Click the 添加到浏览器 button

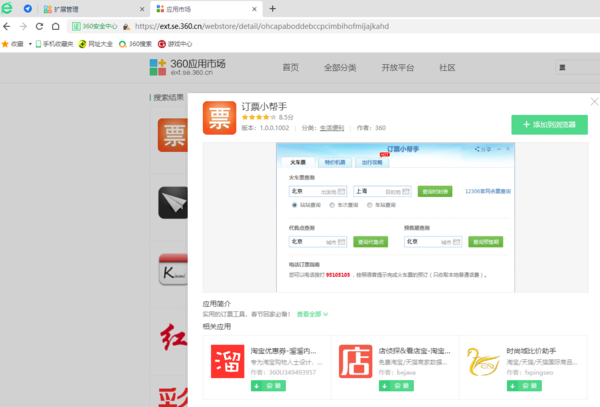pos(549,124)
